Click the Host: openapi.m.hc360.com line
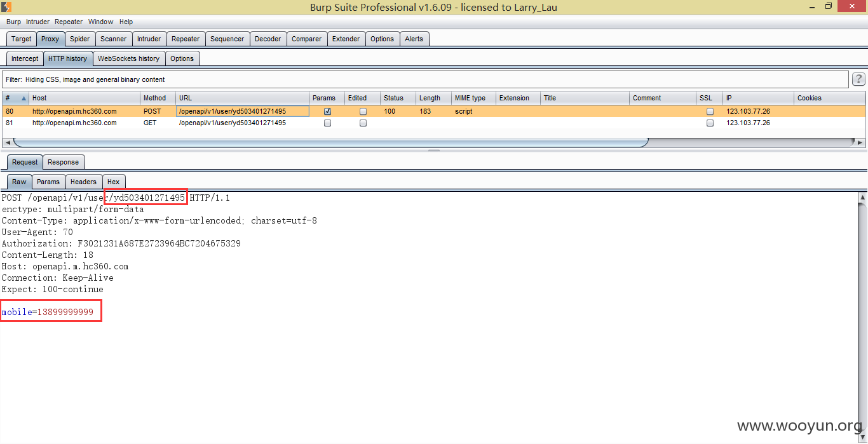Image resolution: width=868 pixels, height=444 pixels. [65, 266]
